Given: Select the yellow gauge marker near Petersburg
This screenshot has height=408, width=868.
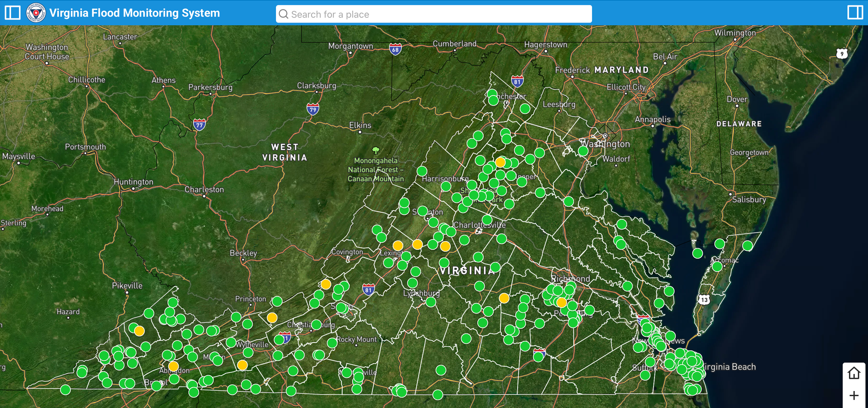Looking at the screenshot, I should 561,303.
